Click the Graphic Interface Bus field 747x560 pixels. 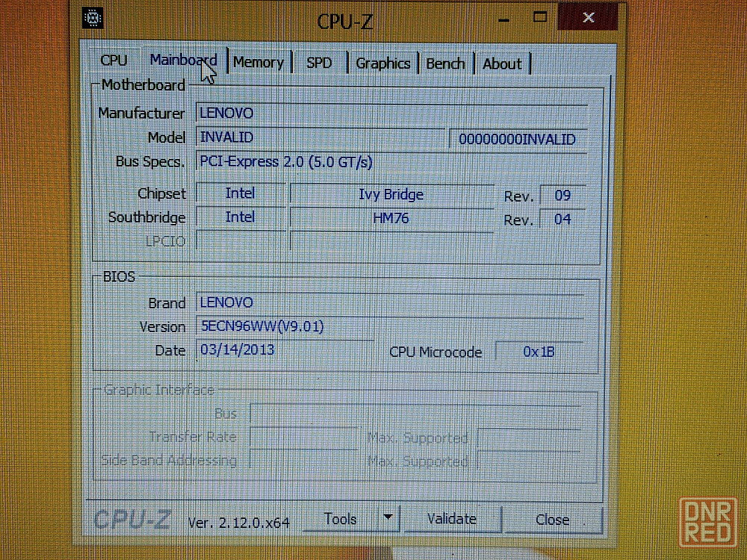tap(415, 414)
